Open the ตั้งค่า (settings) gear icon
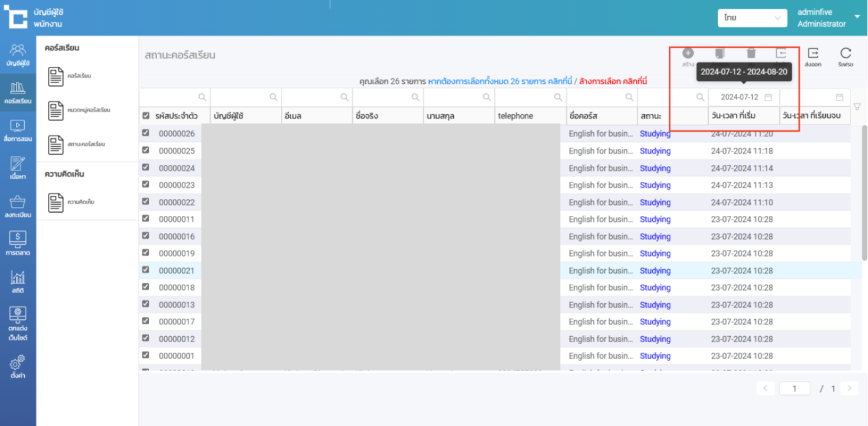Viewport: 868px width, 426px height. click(x=18, y=367)
